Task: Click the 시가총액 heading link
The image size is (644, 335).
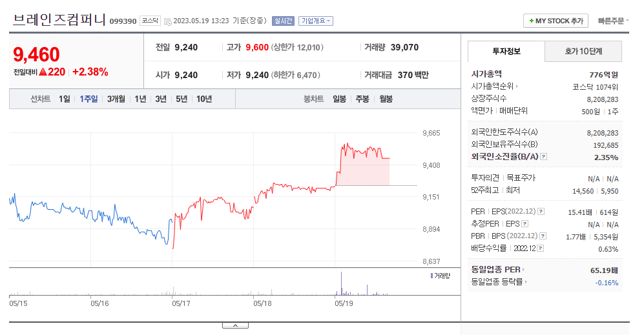Action: [x=486, y=74]
